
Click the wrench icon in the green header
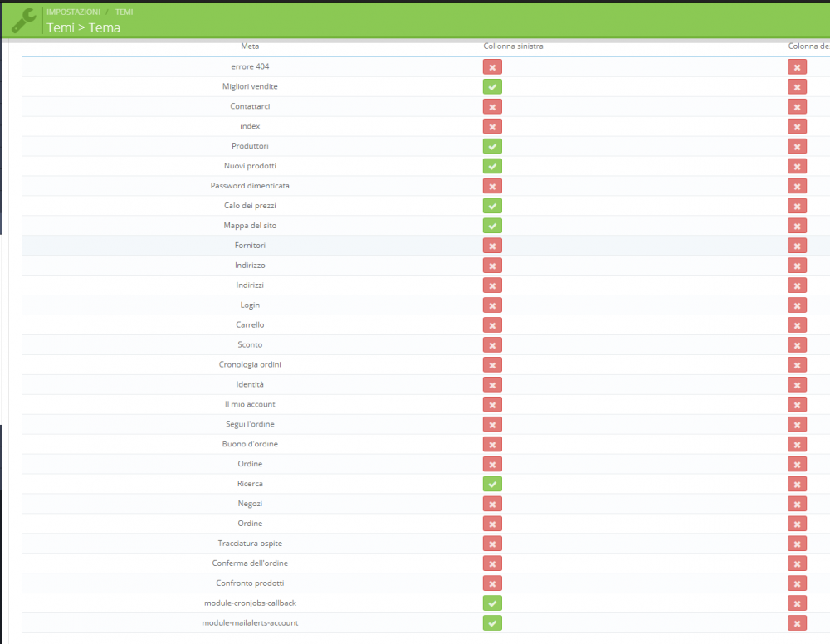pos(22,19)
